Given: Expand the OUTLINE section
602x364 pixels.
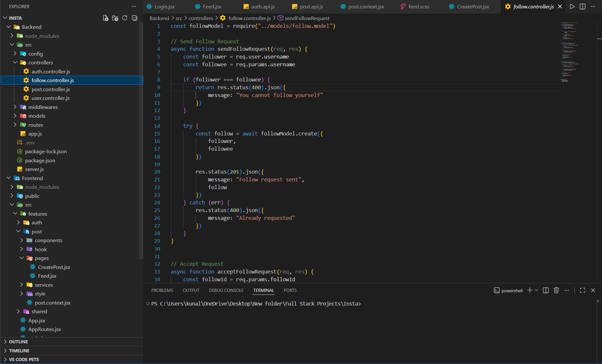Looking at the screenshot, I should (x=18, y=342).
